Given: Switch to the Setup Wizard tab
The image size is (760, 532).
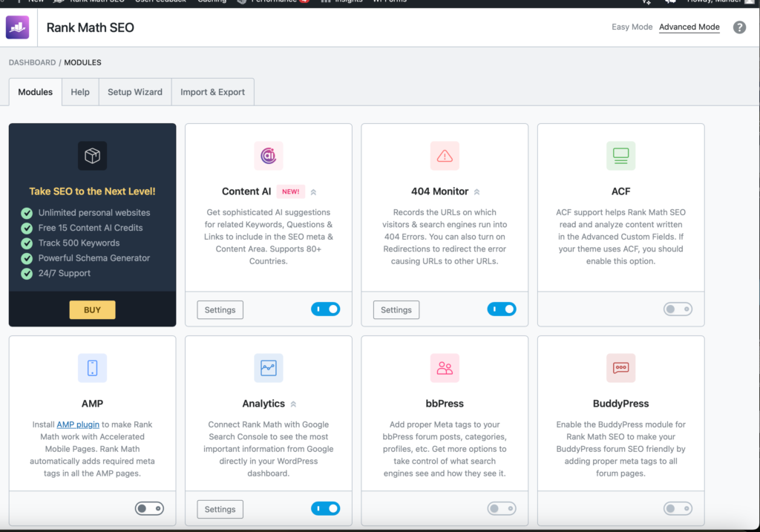Looking at the screenshot, I should coord(134,91).
